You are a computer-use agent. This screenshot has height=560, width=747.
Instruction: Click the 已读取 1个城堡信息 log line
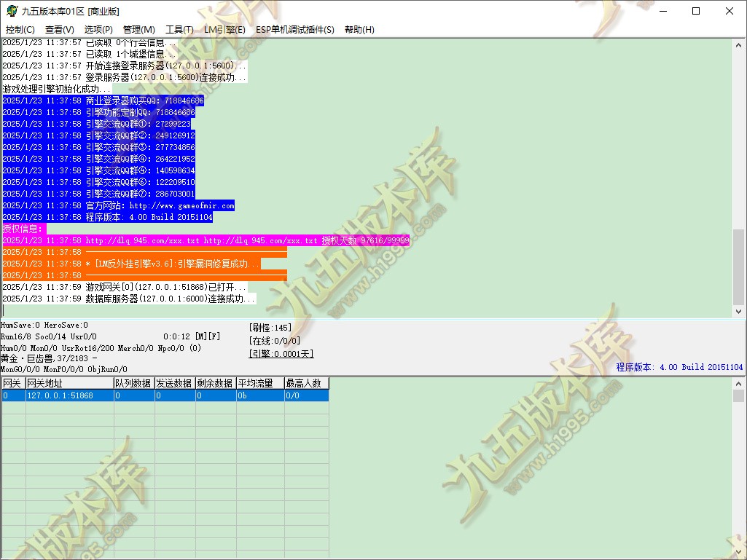(x=89, y=54)
